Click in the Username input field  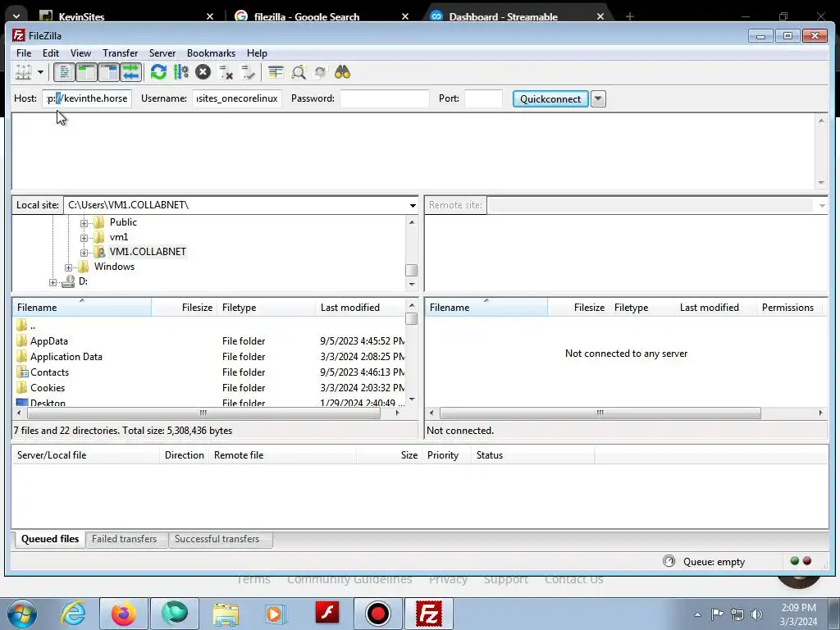coord(237,98)
